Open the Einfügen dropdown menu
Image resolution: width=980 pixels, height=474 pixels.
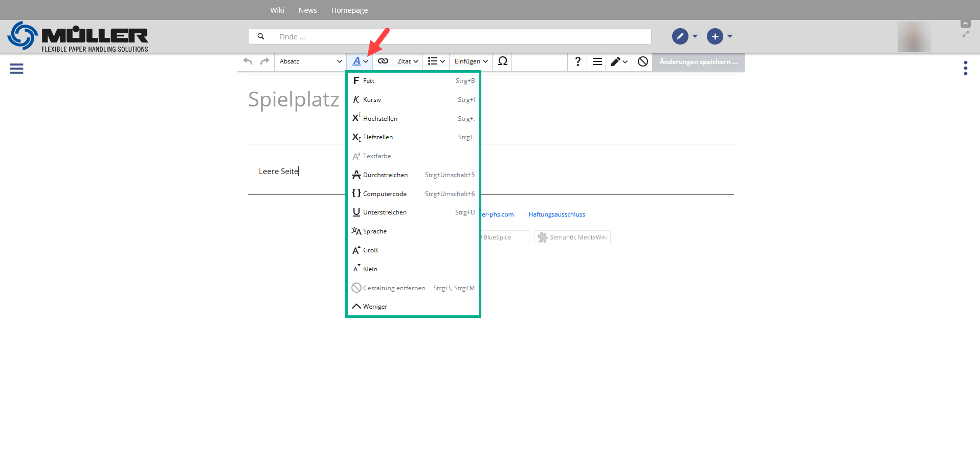(471, 61)
